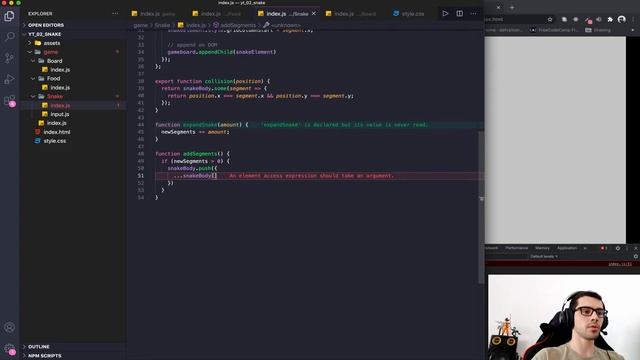Open browser Extensions puzzle icon
The width and height of the screenshot is (640, 360).
610,19
